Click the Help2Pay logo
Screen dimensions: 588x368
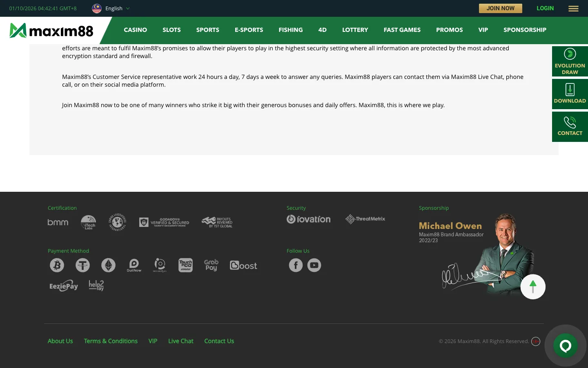(x=96, y=285)
